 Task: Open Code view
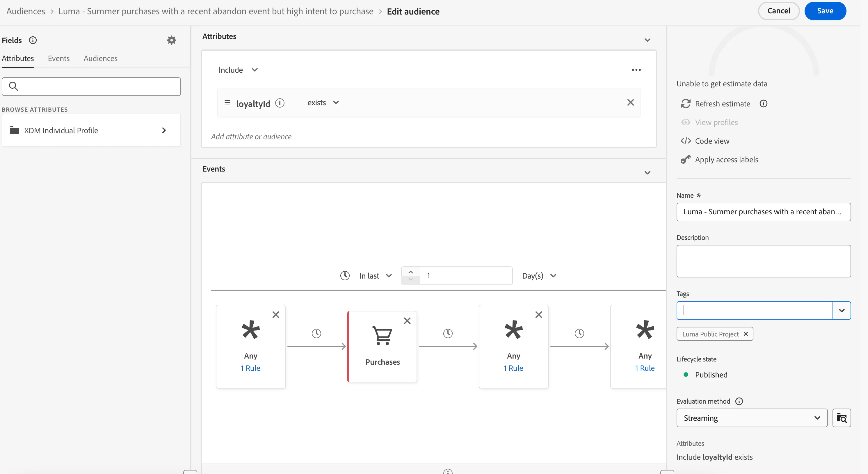[x=705, y=141]
